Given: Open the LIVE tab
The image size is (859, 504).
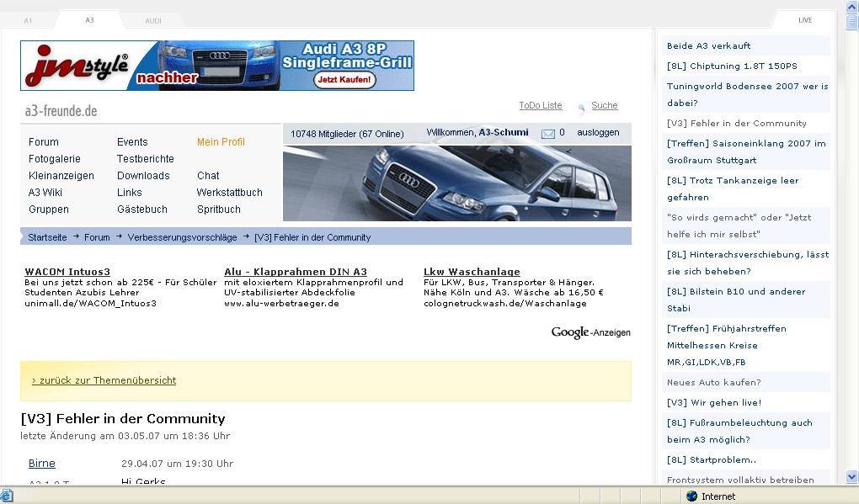Looking at the screenshot, I should 805,20.
